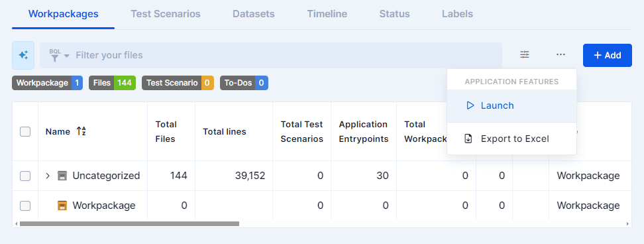Open the BQL filter type dropdown

pos(59,56)
